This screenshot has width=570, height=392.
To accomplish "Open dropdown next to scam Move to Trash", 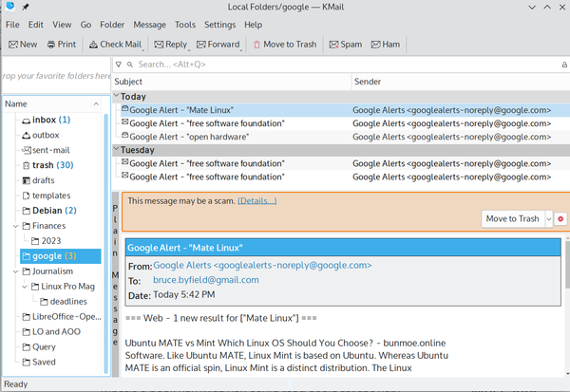I will coord(548,218).
